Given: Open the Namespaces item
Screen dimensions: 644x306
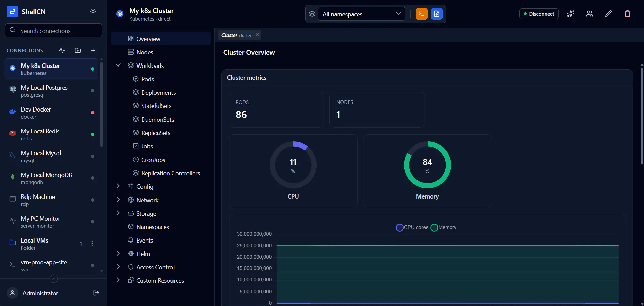Looking at the screenshot, I should [x=161, y=227].
